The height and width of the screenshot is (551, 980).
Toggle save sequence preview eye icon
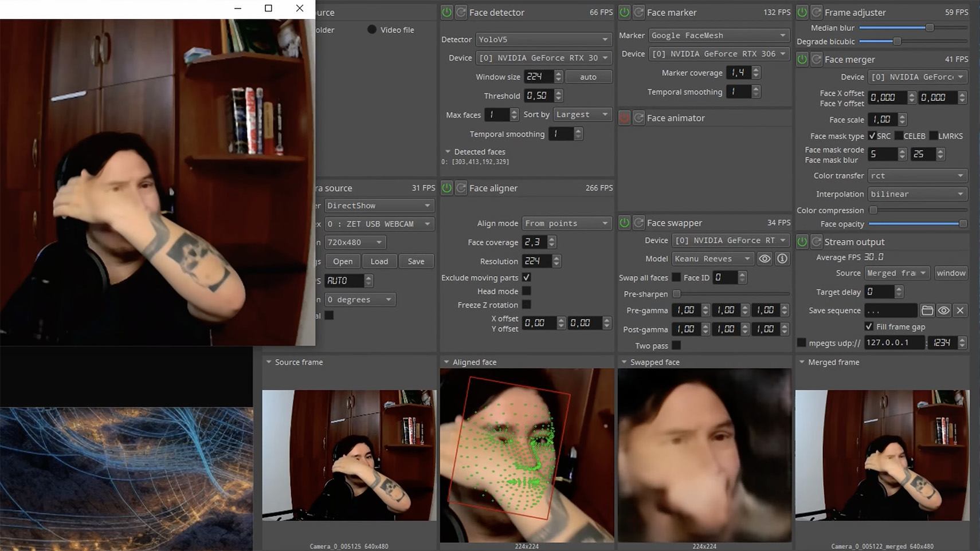point(944,310)
